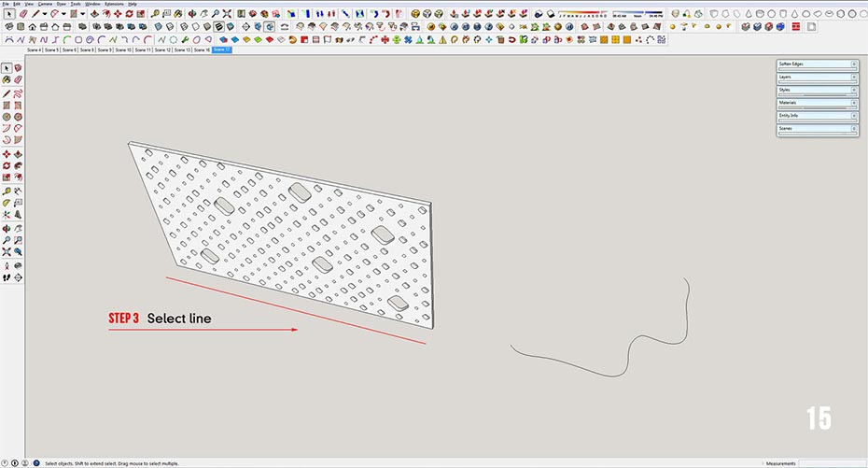This screenshot has width=868, height=468.
Task: Open the Camera menu
Action: pyautogui.click(x=45, y=4)
